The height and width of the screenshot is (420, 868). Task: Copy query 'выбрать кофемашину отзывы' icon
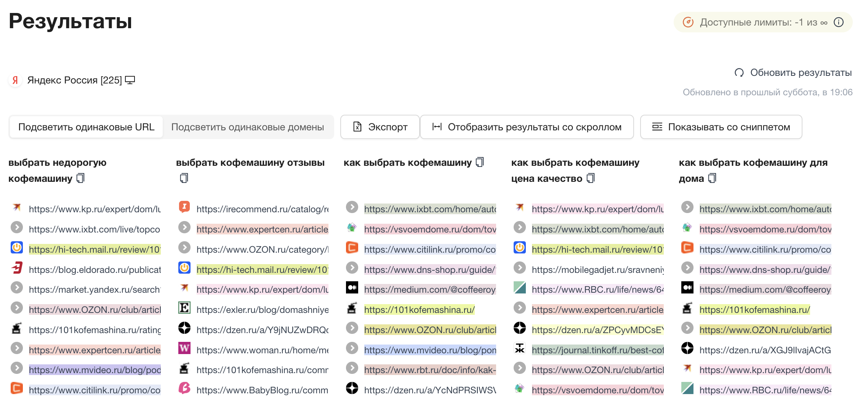(184, 178)
